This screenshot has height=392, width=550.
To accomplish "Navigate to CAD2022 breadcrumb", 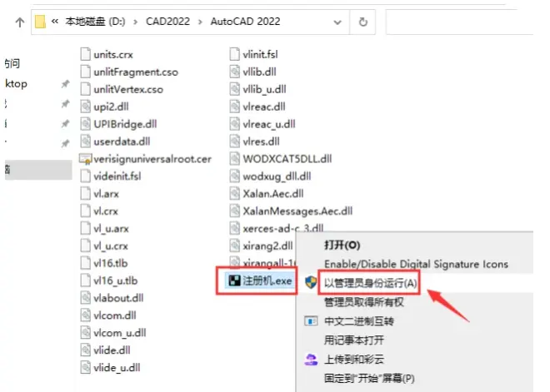I will [167, 22].
